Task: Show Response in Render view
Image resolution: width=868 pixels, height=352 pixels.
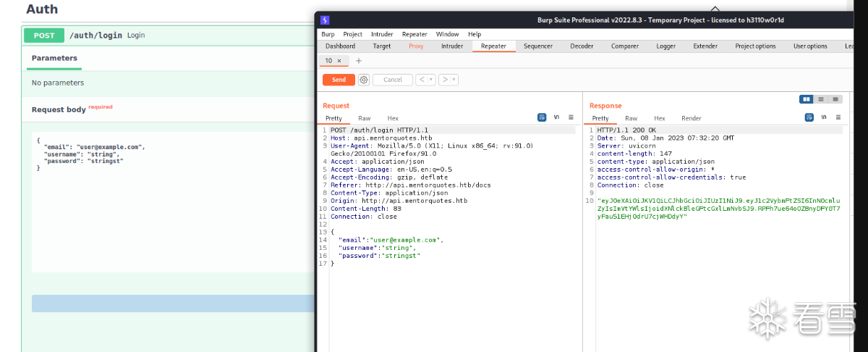Action: click(692, 118)
